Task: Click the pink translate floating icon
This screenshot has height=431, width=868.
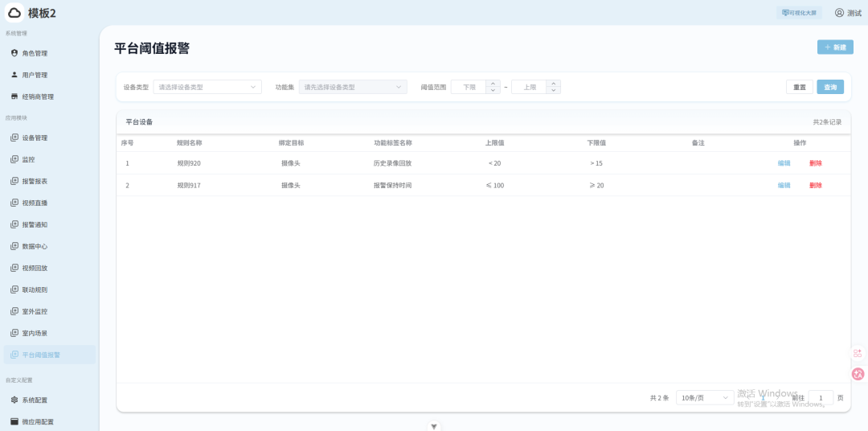Action: tap(858, 374)
